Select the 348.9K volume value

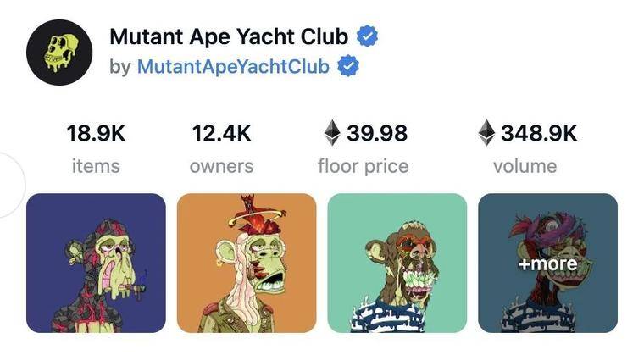(x=539, y=133)
